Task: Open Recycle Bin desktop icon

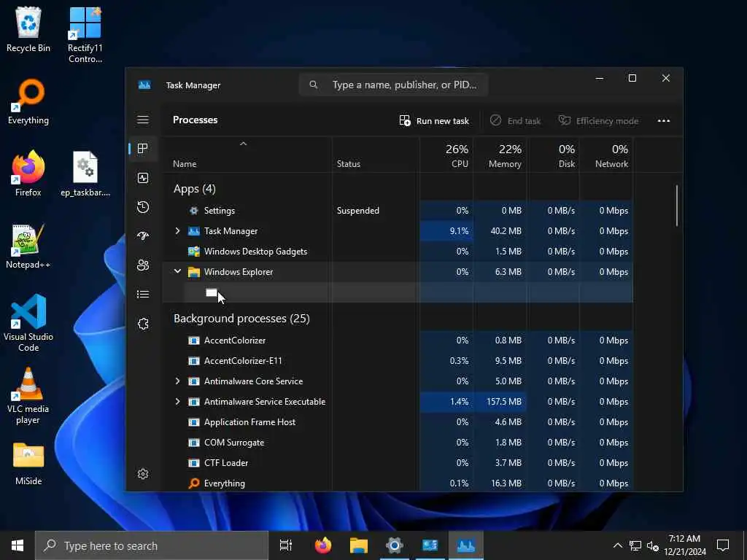Action: 28,30
